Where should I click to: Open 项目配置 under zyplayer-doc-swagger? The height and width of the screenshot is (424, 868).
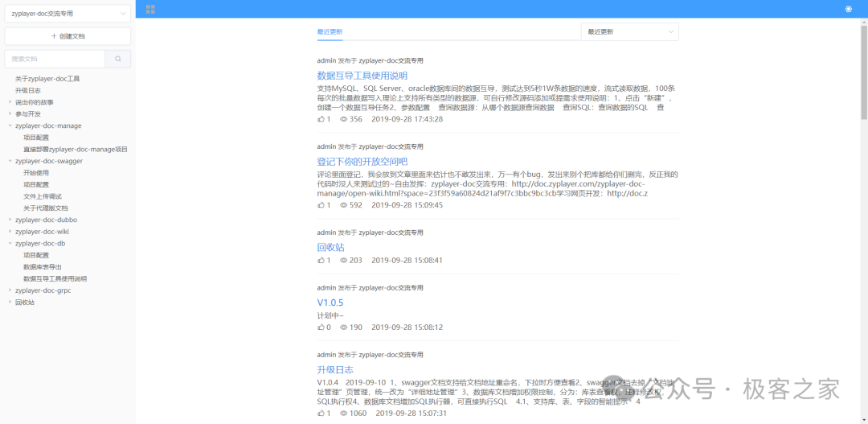point(36,184)
